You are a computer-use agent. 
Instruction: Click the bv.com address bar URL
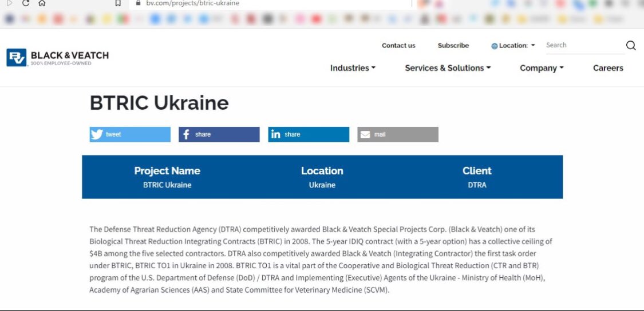tap(192, 3)
